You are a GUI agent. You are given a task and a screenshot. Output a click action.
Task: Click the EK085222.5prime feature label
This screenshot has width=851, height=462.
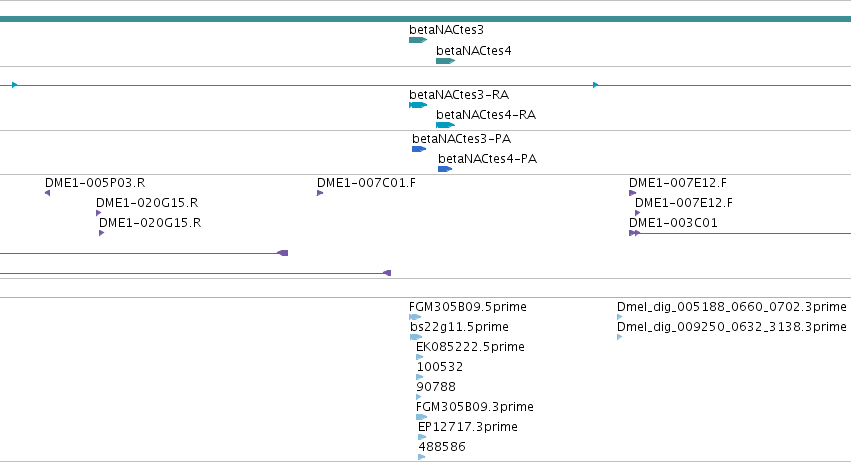[470, 346]
